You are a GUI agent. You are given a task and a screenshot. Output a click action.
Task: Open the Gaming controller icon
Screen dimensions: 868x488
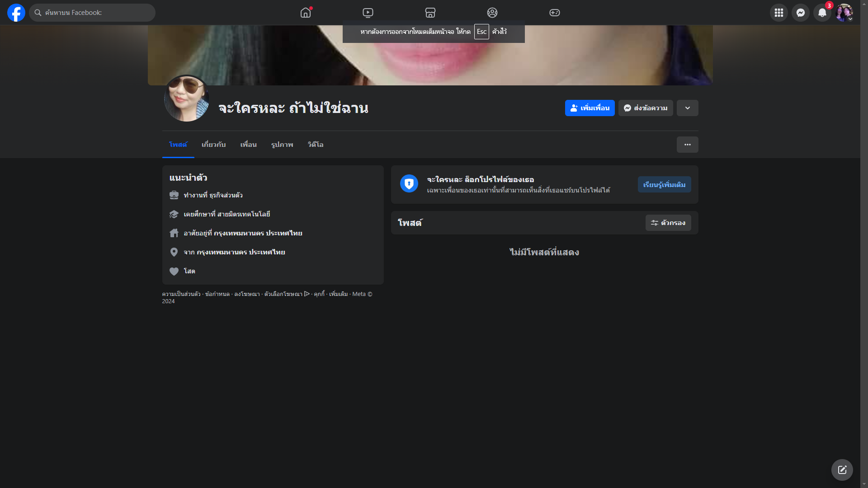click(x=555, y=13)
